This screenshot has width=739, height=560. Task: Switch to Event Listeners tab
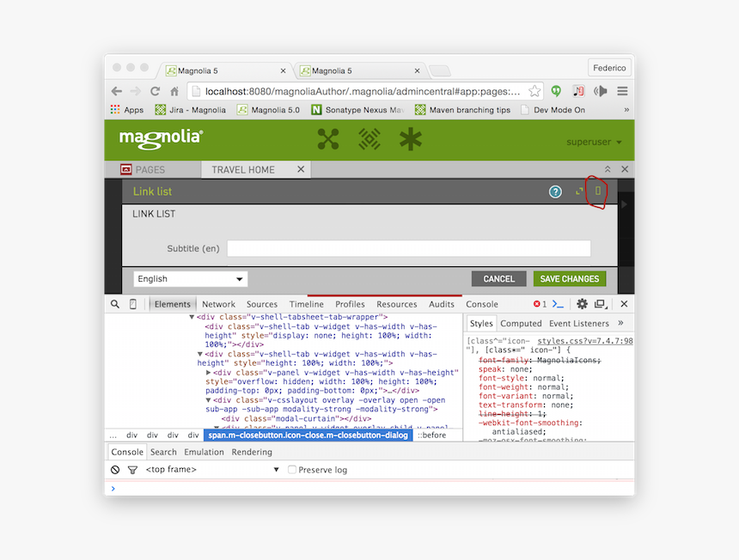click(x=579, y=324)
